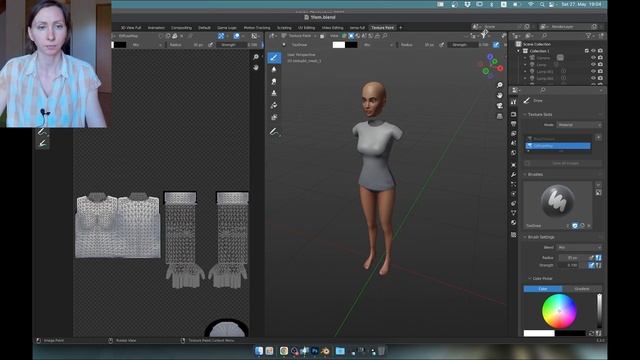Open the Texture properties tab

pyautogui.click(x=513, y=235)
